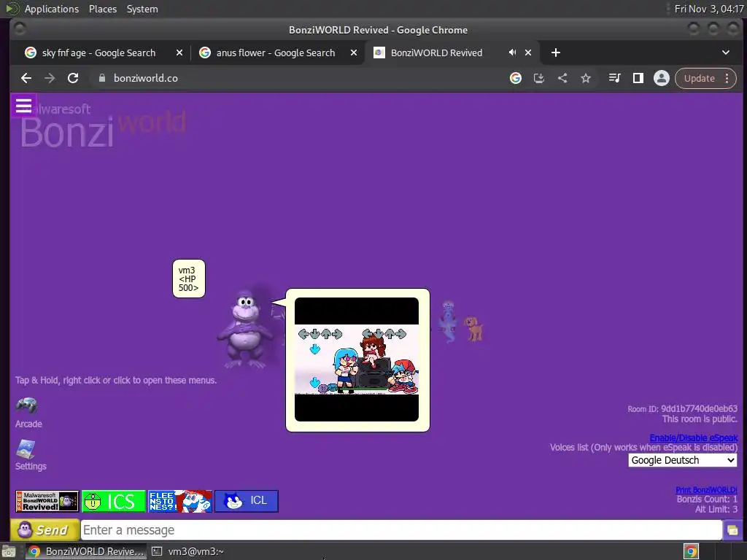
Task: Click the show desktop icon in bottom panel
Action: click(9, 551)
